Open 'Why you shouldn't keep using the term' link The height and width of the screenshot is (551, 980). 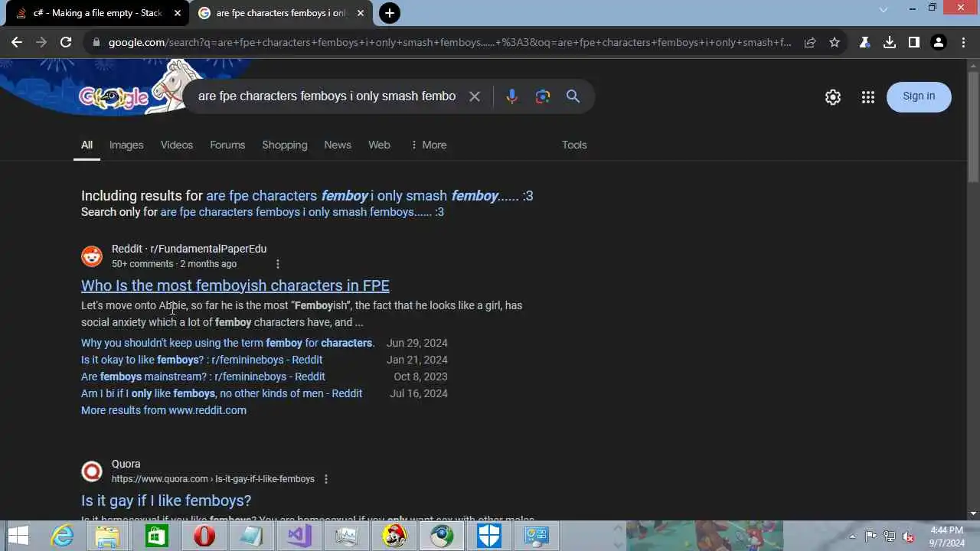(x=227, y=343)
